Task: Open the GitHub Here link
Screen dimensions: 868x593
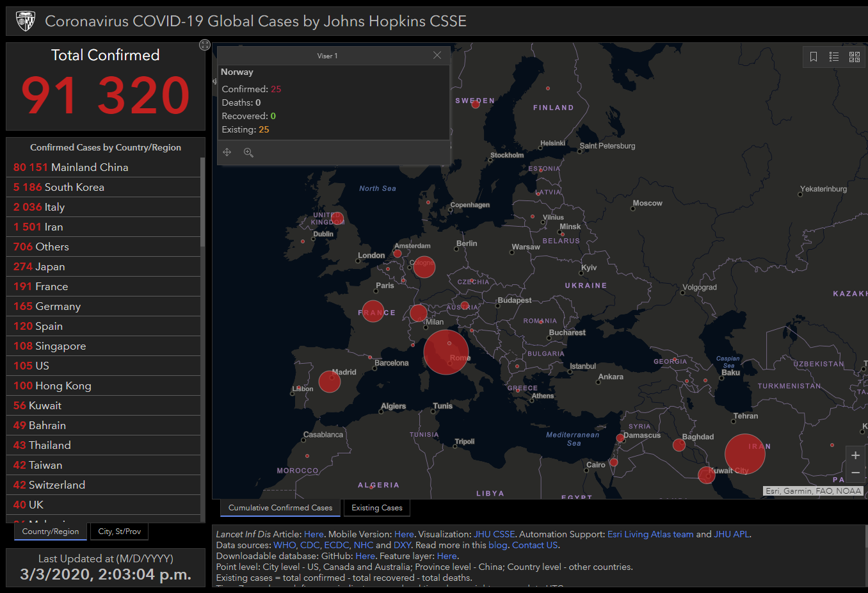Action: (365, 556)
